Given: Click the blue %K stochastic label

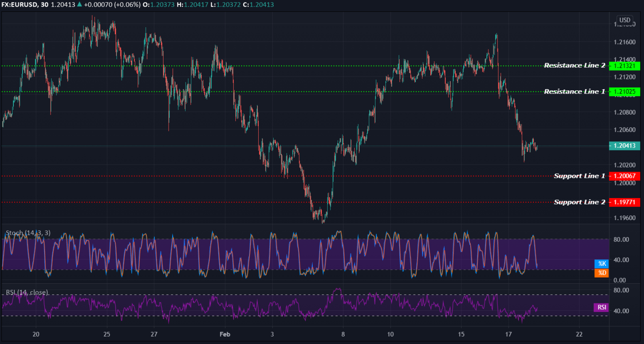Looking at the screenshot, I should [602, 264].
